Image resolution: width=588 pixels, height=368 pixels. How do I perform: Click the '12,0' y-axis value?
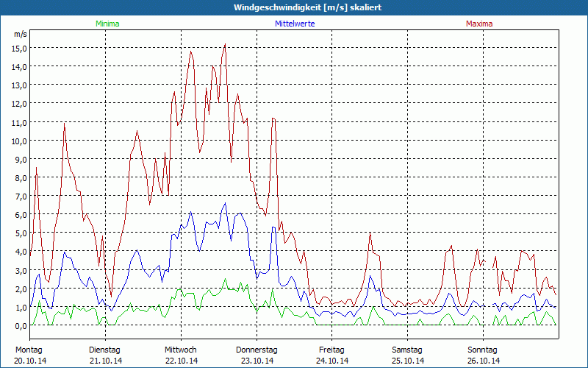(21, 104)
